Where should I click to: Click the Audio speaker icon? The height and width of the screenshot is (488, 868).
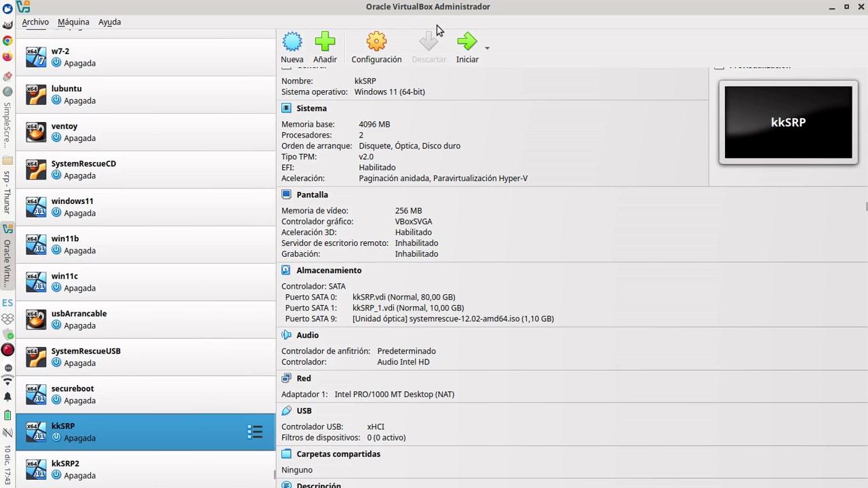[x=286, y=335]
